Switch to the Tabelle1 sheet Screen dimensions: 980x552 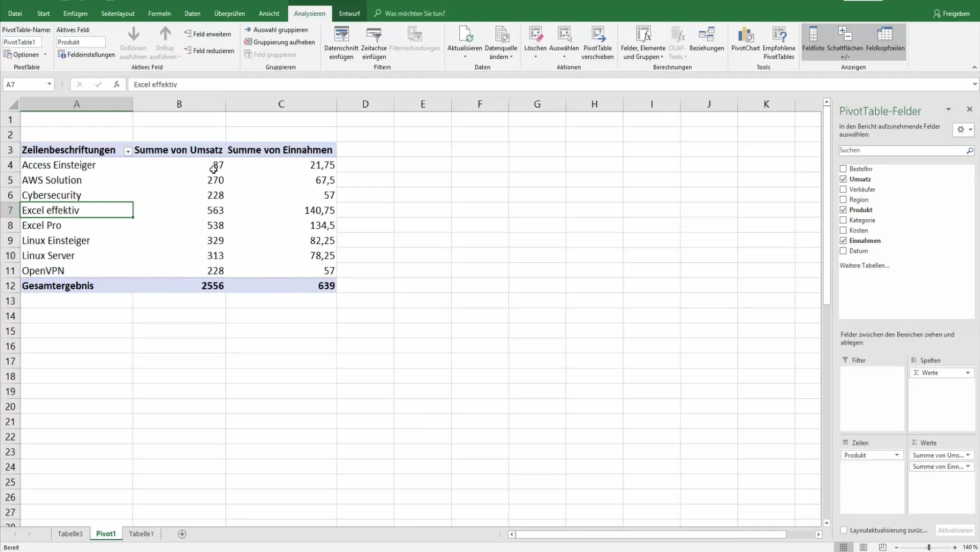[x=141, y=534]
